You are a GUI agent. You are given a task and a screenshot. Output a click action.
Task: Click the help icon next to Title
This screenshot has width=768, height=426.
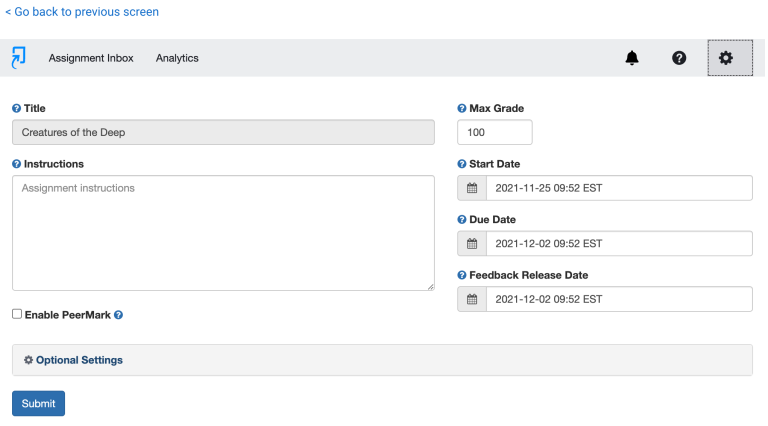(17, 108)
